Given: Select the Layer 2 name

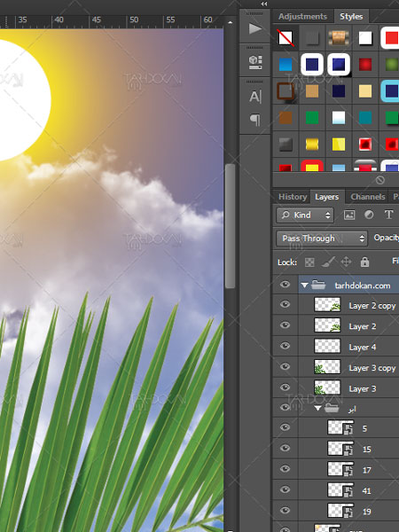Looking at the screenshot, I should [363, 326].
